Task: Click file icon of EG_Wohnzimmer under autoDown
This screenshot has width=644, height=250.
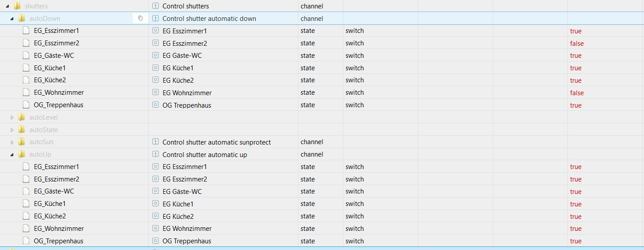Action: pos(26,93)
